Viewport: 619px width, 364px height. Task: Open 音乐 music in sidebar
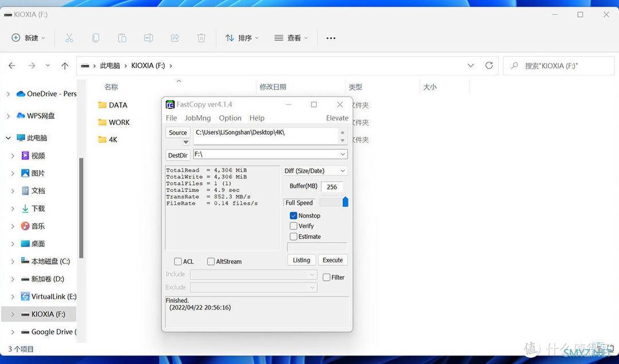[33, 226]
